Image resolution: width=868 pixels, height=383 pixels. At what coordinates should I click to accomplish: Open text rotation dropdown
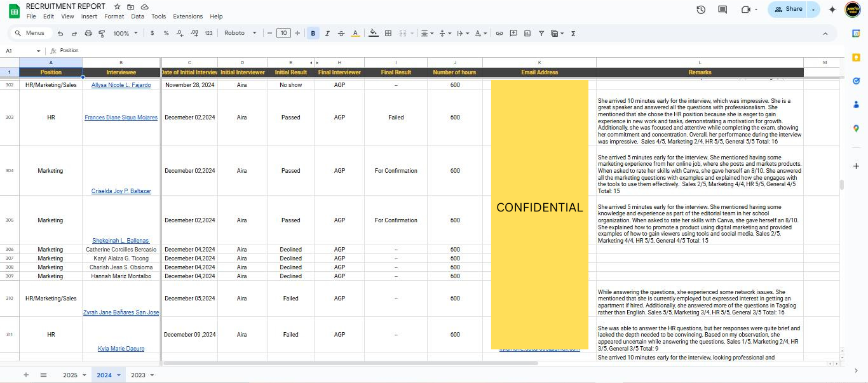pos(481,33)
